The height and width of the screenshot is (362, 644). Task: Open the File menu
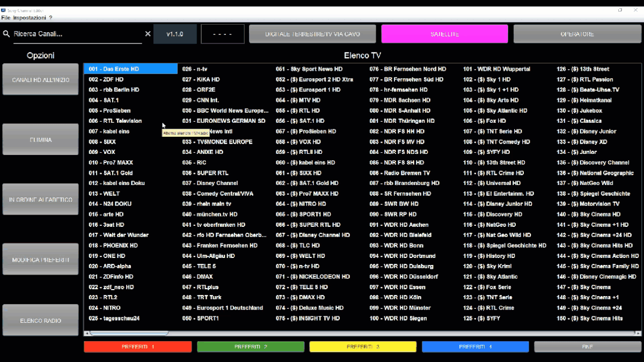(6, 18)
